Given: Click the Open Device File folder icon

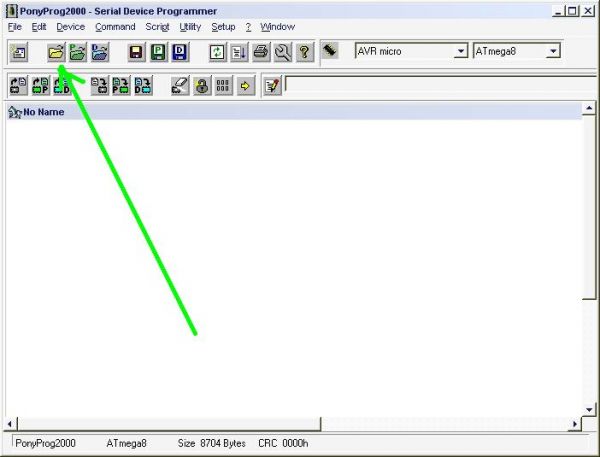Looking at the screenshot, I should (x=56, y=52).
